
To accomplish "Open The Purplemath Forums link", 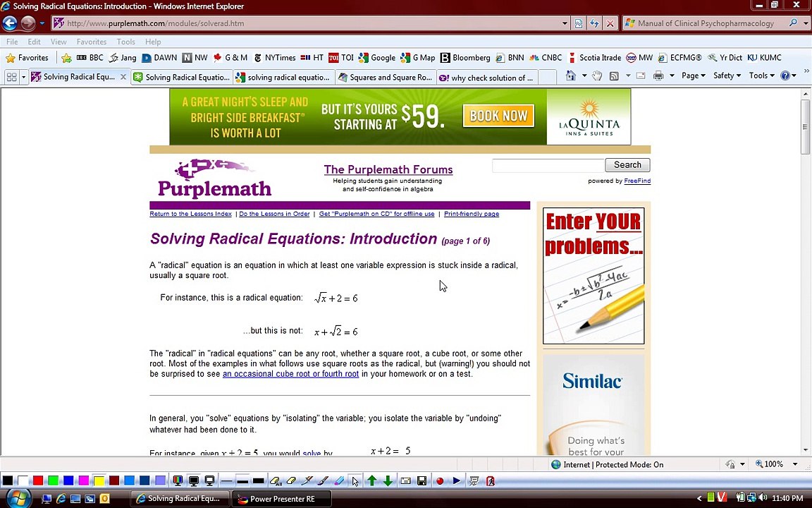I will coord(388,169).
